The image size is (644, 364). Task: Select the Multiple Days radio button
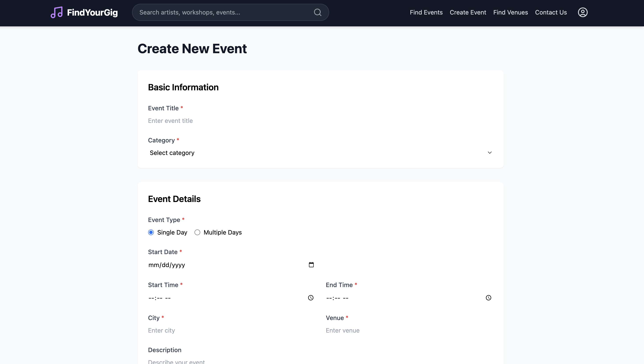pyautogui.click(x=197, y=232)
